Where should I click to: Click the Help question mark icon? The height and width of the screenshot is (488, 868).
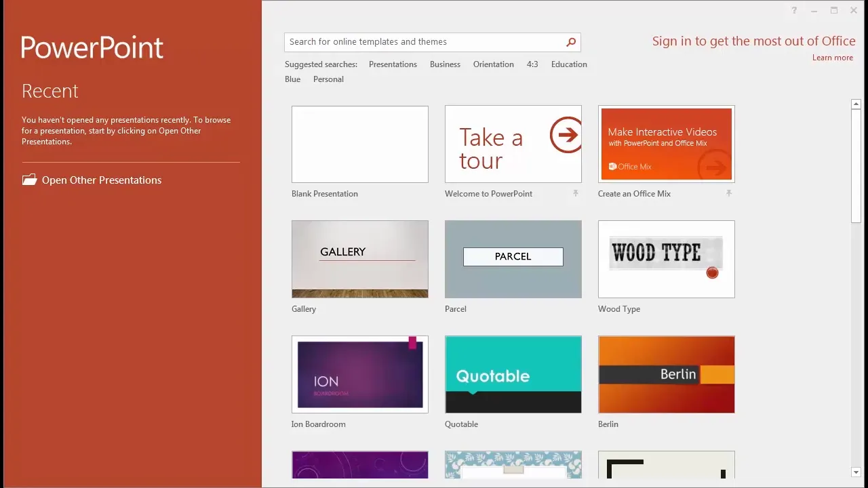(794, 10)
